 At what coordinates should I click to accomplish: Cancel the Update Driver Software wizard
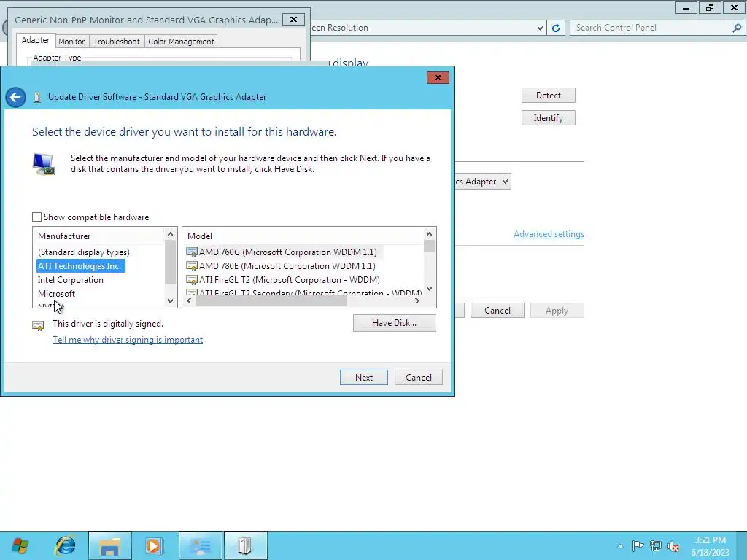tap(418, 378)
